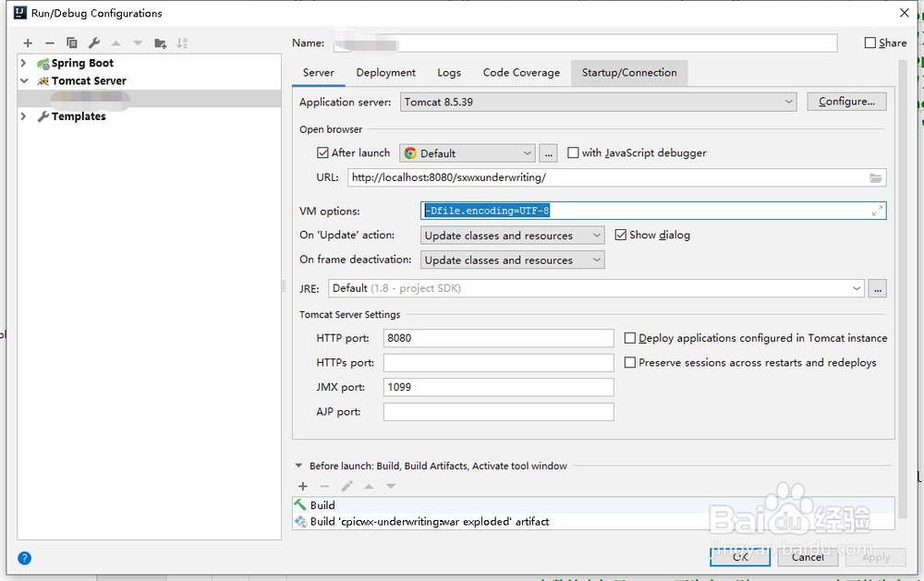The image size is (924, 581).
Task: Click the Cancel button
Action: [808, 557]
